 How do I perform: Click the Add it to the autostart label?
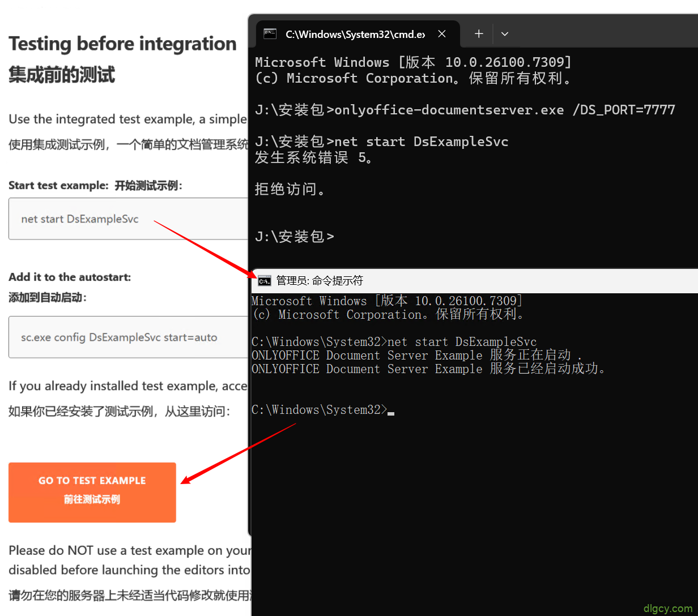pyautogui.click(x=70, y=277)
